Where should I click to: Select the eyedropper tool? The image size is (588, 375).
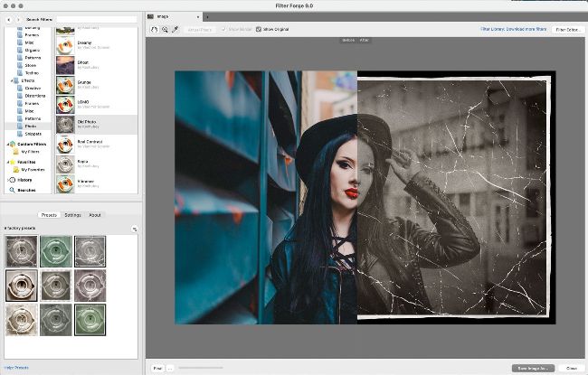tap(176, 30)
